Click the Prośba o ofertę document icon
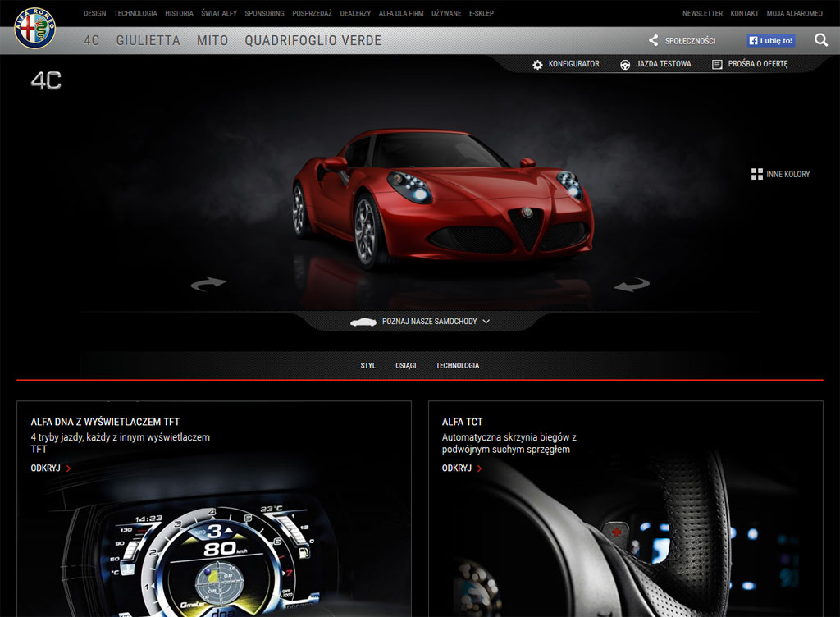This screenshot has height=617, width=840. coord(717,64)
